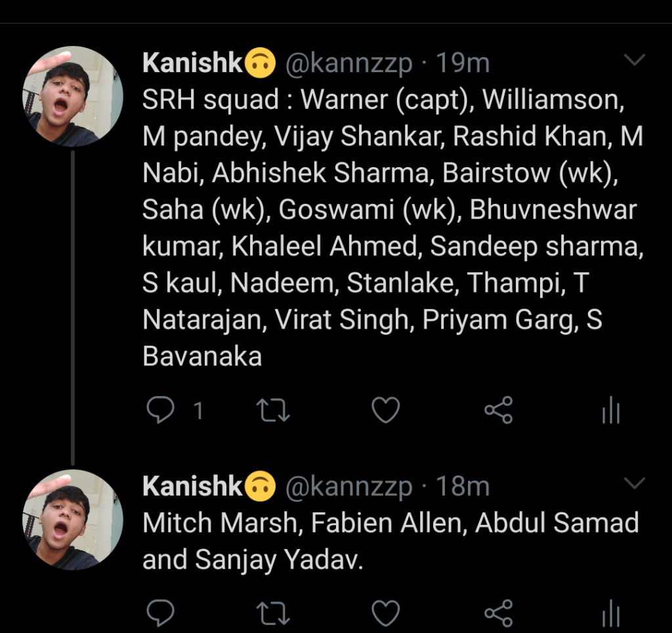Like the SRH squad tweet

[x=386, y=411]
